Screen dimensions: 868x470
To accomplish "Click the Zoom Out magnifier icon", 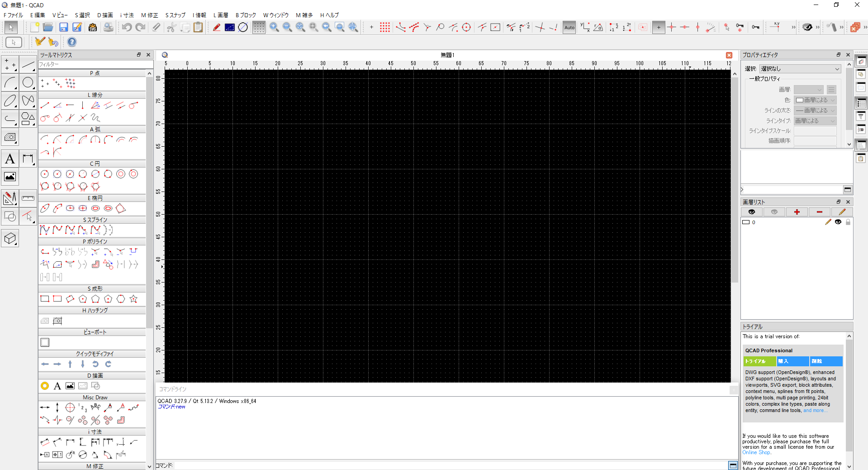I will coord(287,27).
